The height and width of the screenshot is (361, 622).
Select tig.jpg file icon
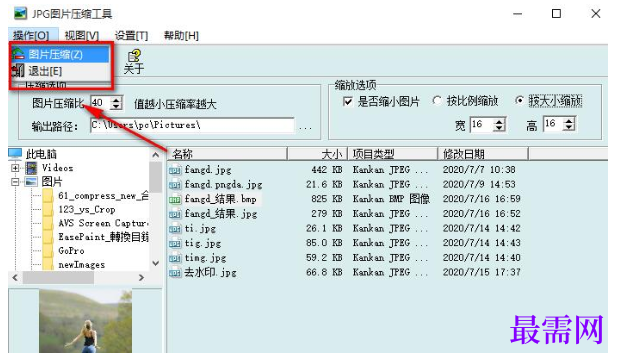click(175, 244)
